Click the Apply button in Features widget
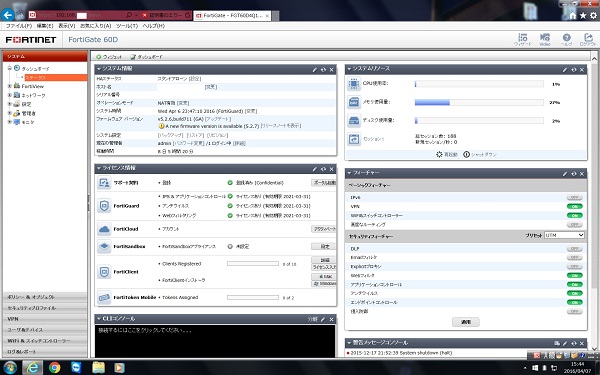Image resolution: width=600 pixels, height=375 pixels. 466,322
